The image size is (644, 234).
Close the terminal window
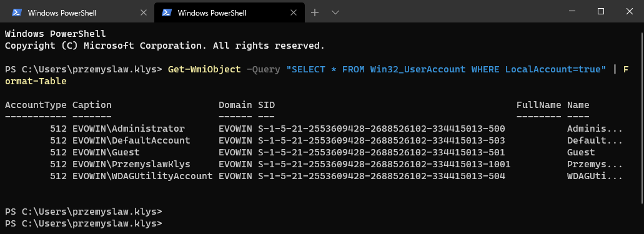(x=629, y=11)
